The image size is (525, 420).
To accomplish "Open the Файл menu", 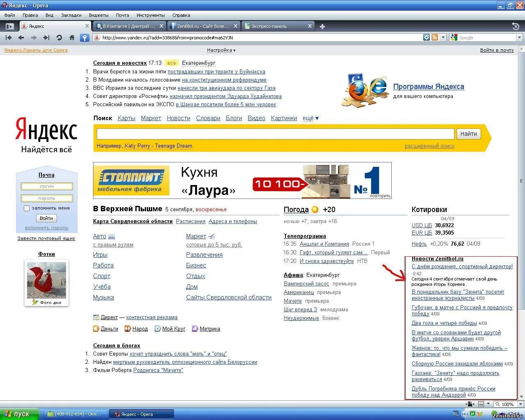I will coord(10,15).
